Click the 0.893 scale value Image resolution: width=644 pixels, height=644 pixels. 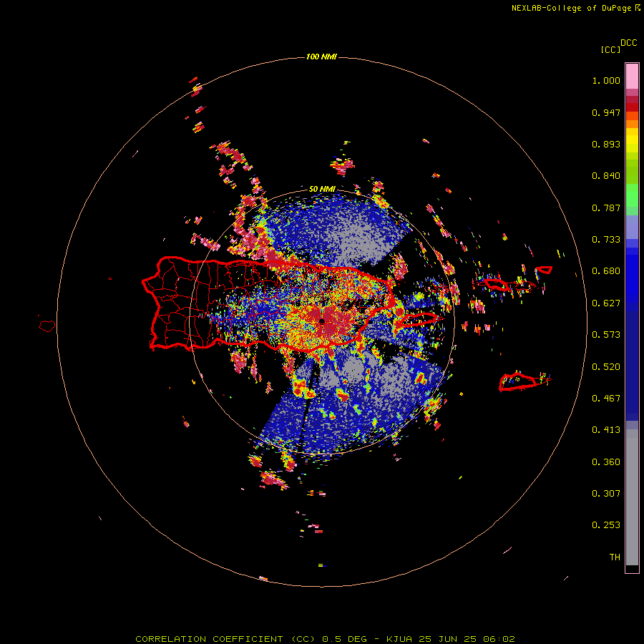pyautogui.click(x=606, y=144)
